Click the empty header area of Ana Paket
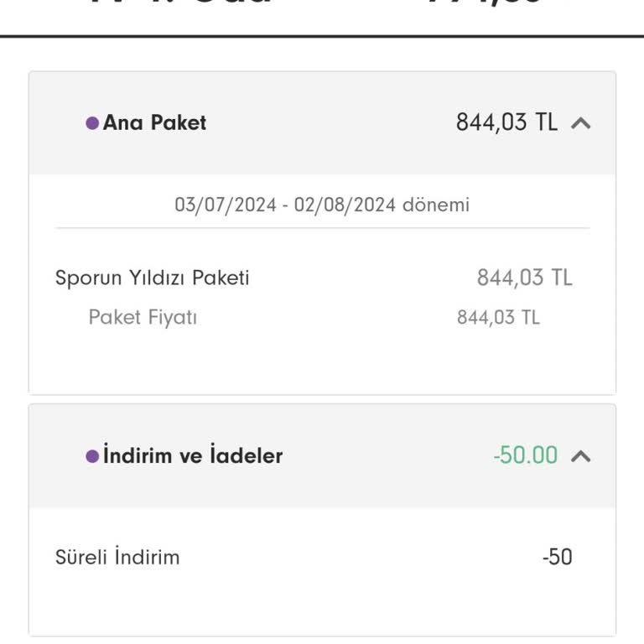The image size is (644, 644). [x=335, y=123]
